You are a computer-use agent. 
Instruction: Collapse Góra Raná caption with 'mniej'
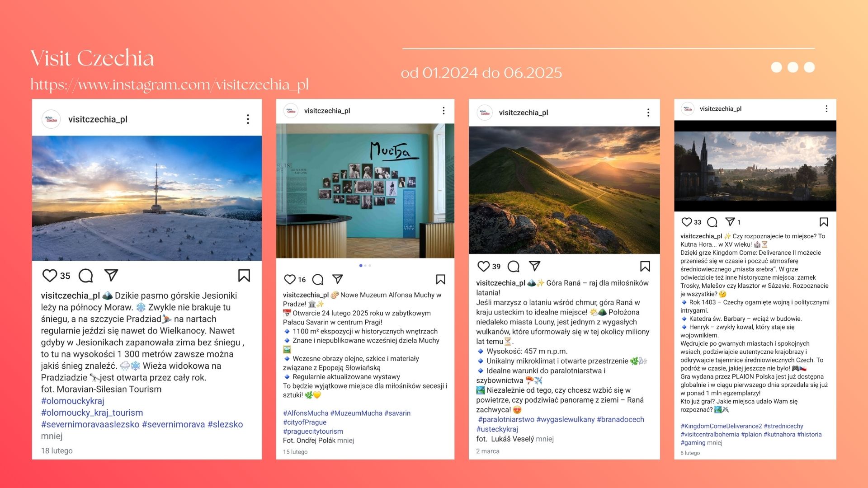pos(545,439)
